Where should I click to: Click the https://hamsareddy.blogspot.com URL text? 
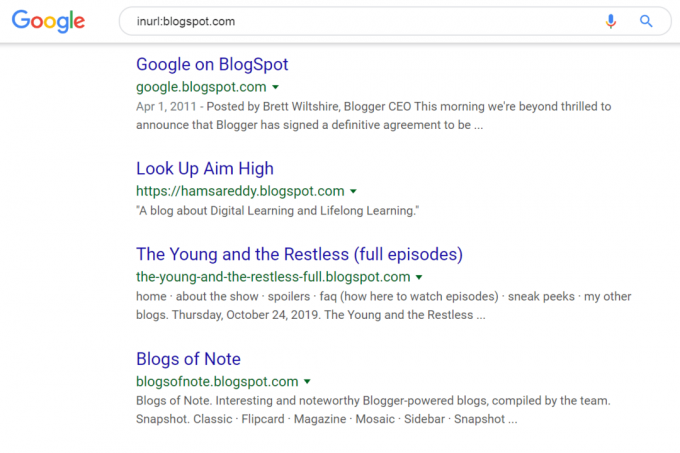coord(240,191)
